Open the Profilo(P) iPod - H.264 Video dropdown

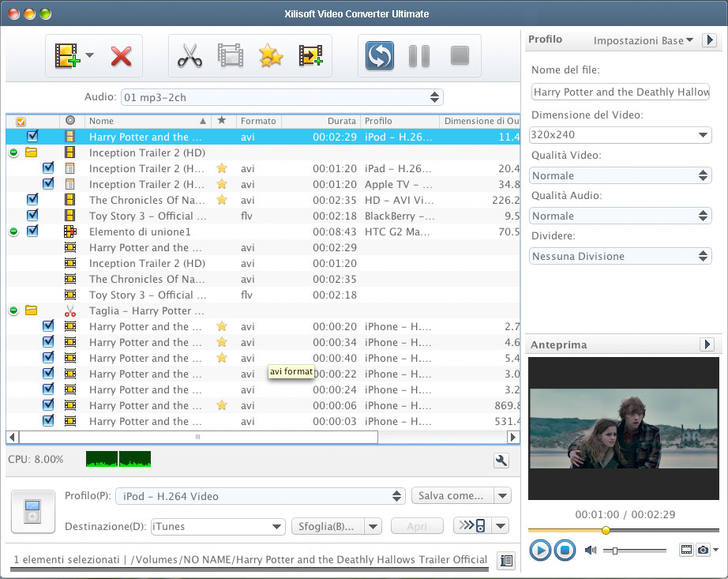[x=261, y=496]
